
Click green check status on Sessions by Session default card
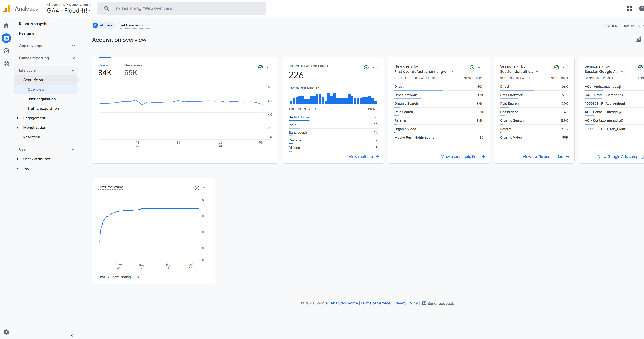tap(557, 67)
